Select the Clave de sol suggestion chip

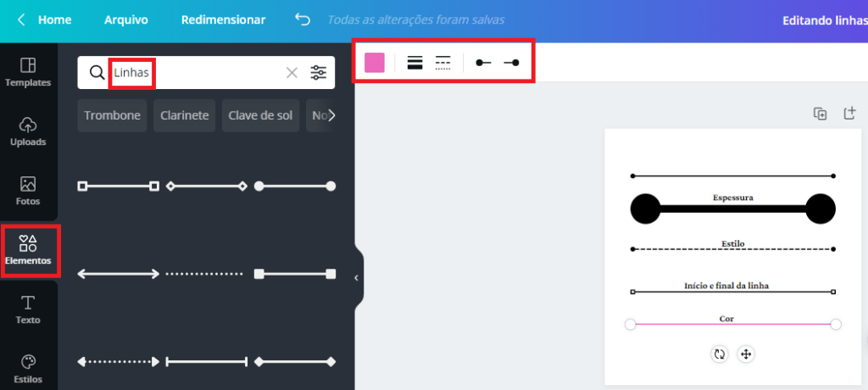tap(261, 116)
